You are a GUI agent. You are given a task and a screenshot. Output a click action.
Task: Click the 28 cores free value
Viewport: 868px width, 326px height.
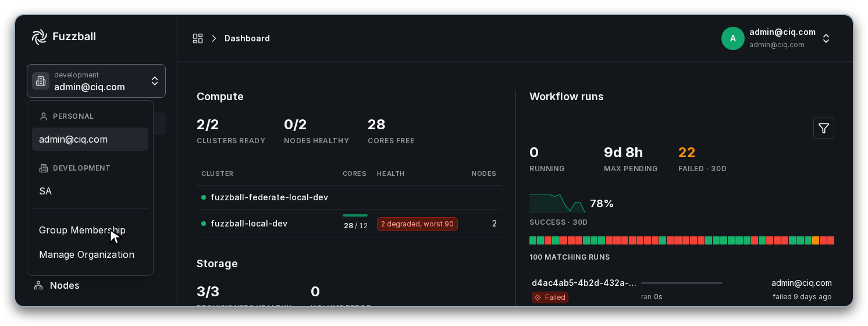[x=376, y=125]
